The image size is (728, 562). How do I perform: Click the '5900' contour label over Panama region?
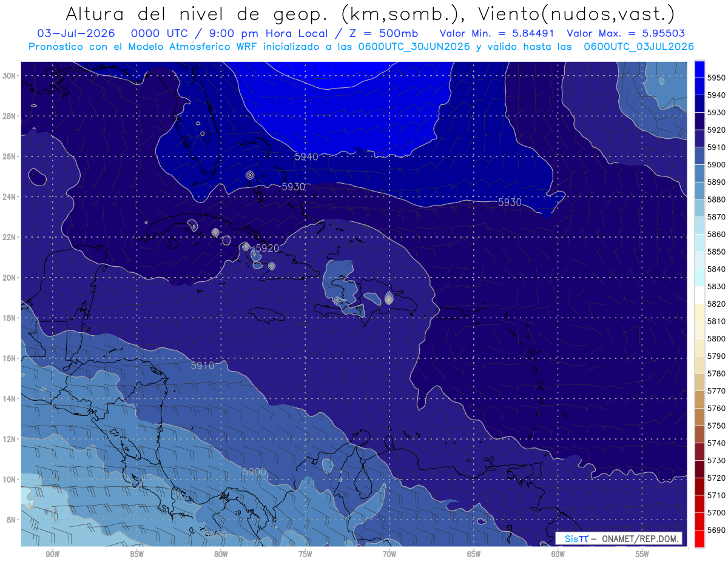click(254, 471)
